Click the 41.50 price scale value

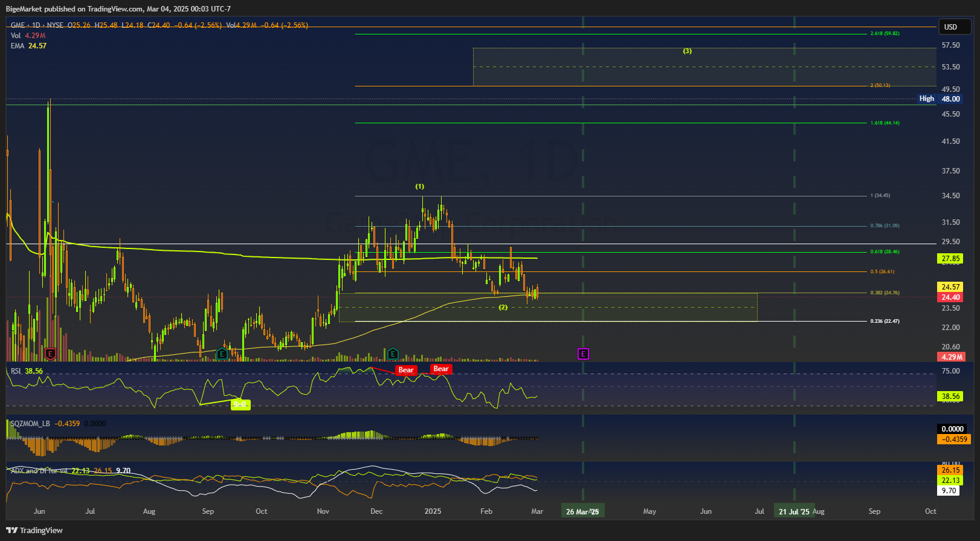pyautogui.click(x=951, y=141)
